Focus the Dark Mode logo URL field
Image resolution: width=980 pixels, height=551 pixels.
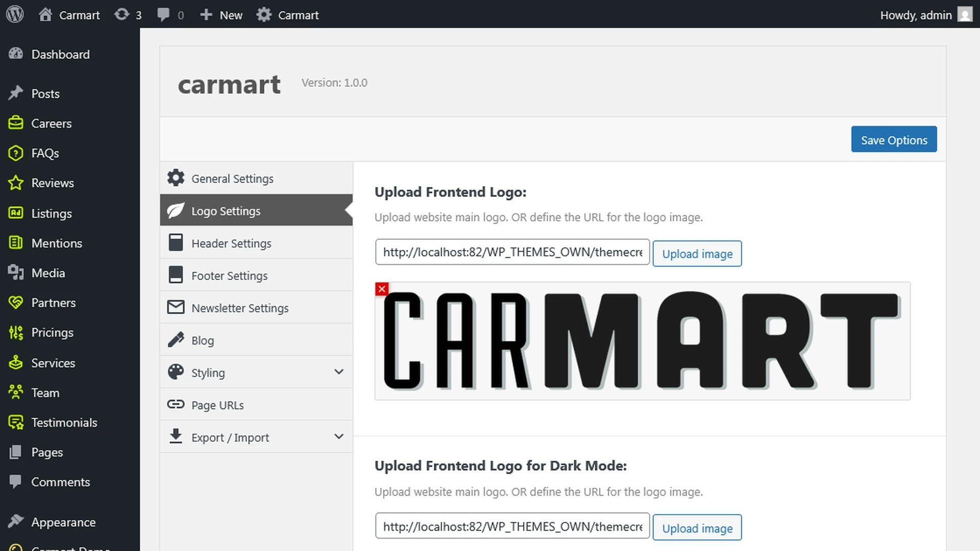point(512,526)
